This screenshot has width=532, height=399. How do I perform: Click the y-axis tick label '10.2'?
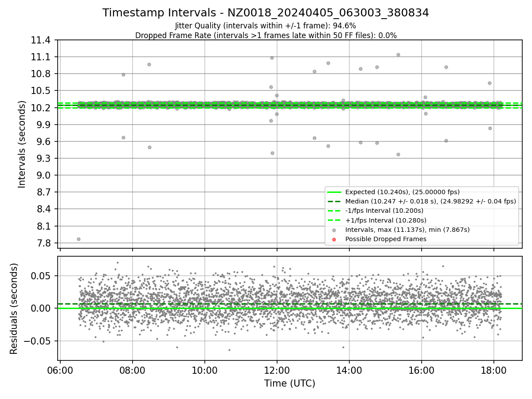pyautogui.click(x=41, y=108)
